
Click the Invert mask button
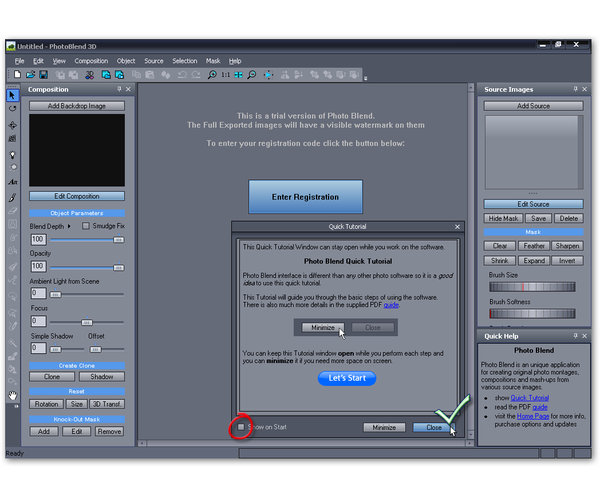567,261
